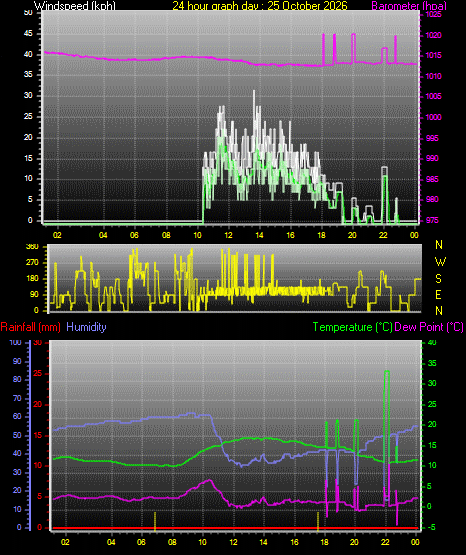Click 995 on the barometer axis

(432, 138)
